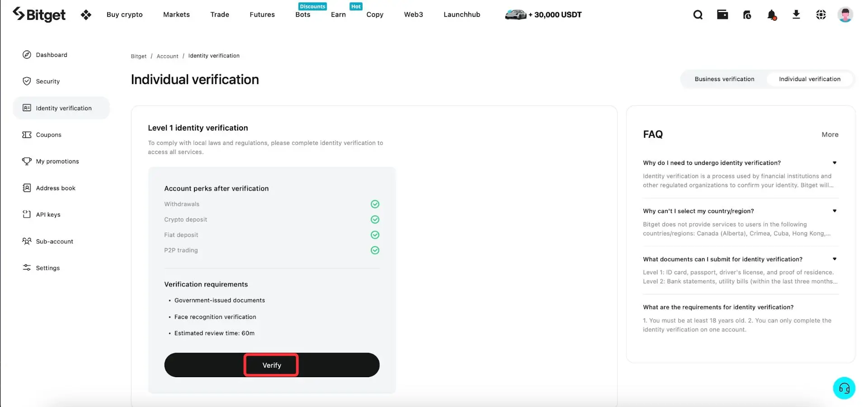Click the user profile avatar
This screenshot has width=868, height=407.
pos(845,15)
